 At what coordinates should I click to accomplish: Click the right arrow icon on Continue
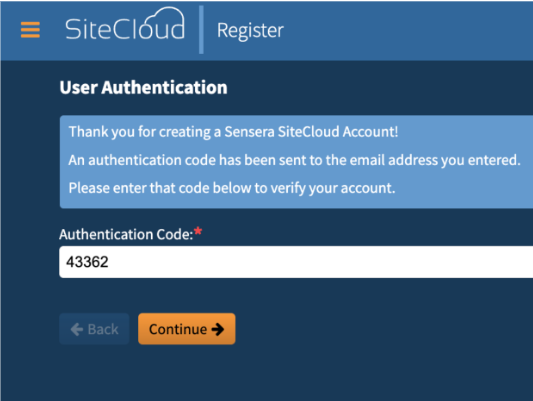click(x=218, y=329)
